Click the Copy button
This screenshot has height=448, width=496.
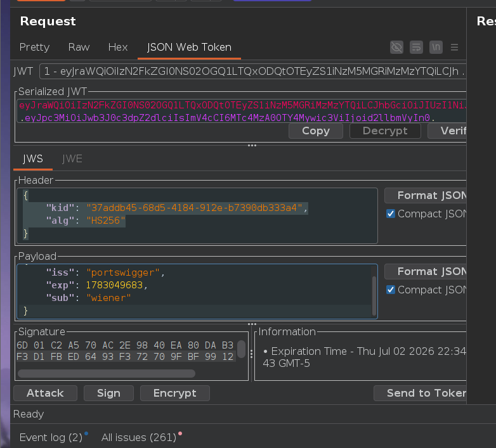(x=316, y=131)
